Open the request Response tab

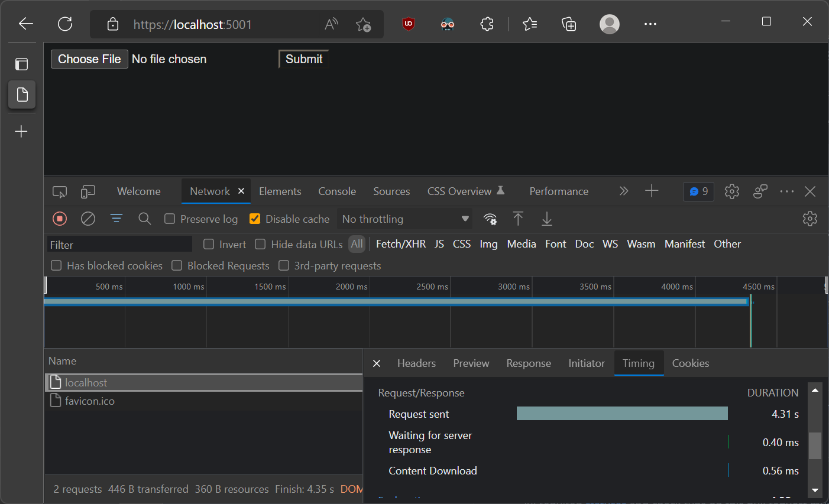point(529,363)
